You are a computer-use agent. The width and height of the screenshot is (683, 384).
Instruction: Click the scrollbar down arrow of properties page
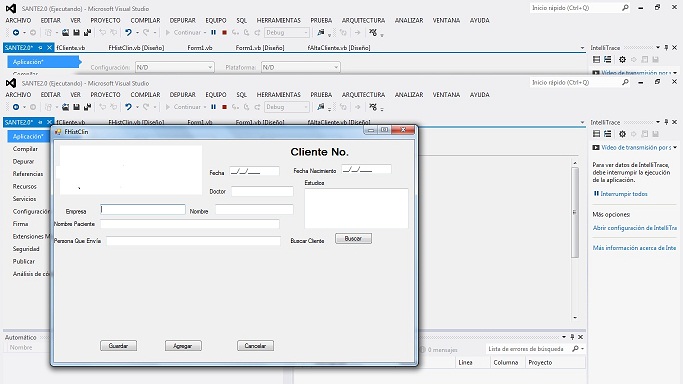[575, 317]
